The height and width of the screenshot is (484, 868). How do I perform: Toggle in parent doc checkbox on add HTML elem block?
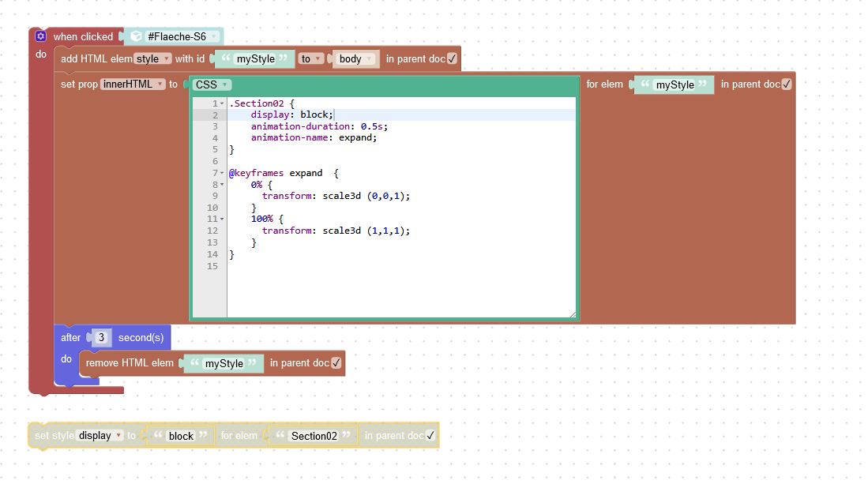pyautogui.click(x=452, y=58)
